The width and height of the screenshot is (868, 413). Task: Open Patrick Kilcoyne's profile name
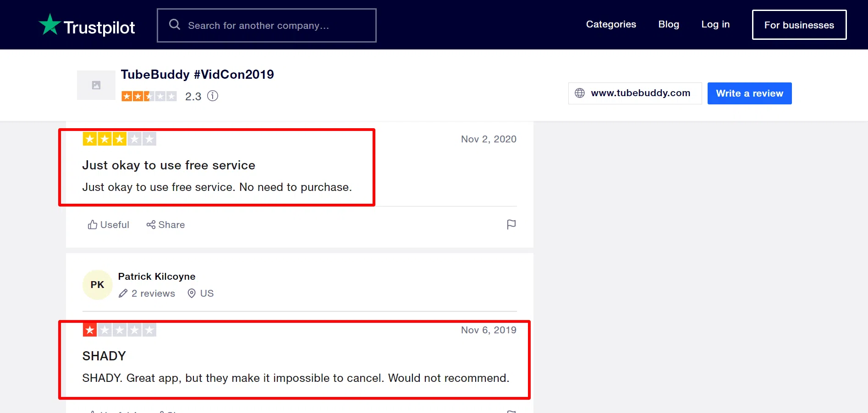point(157,277)
